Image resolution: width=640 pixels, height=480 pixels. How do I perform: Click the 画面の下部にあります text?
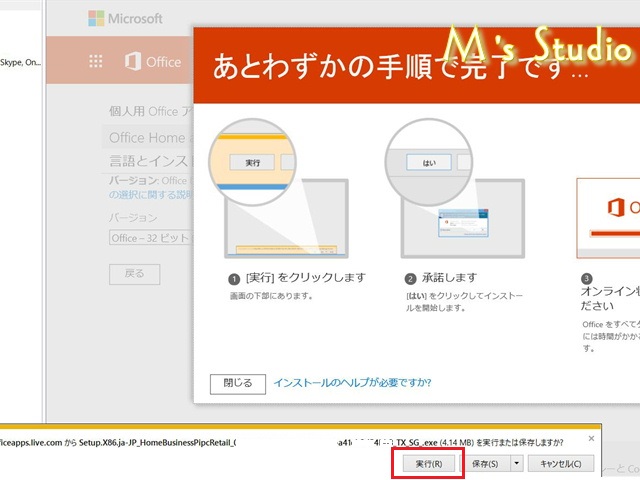(271, 296)
